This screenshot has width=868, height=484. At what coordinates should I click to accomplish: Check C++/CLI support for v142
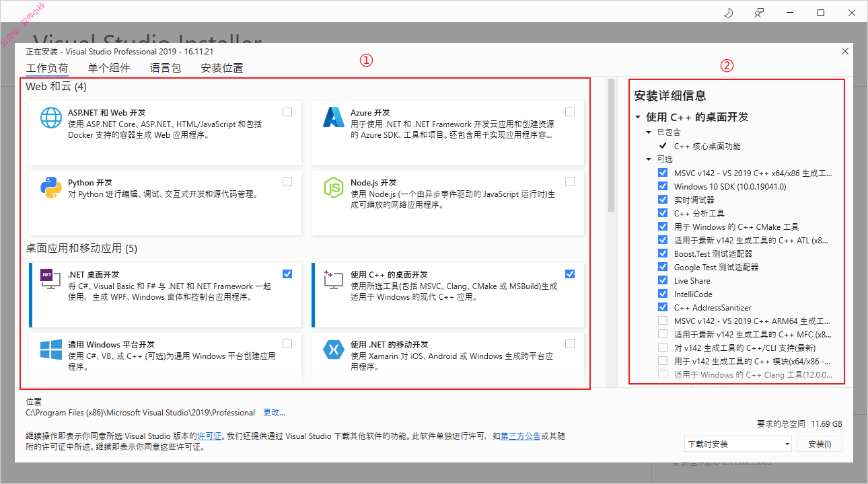coord(663,348)
